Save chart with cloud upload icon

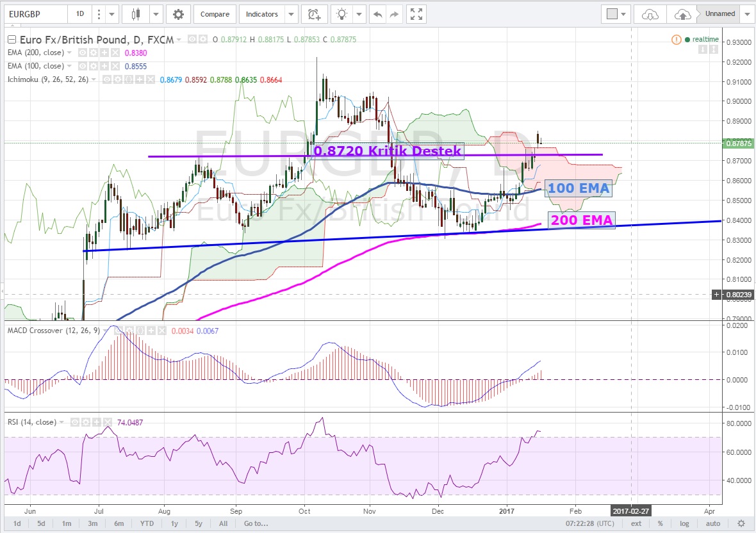682,14
